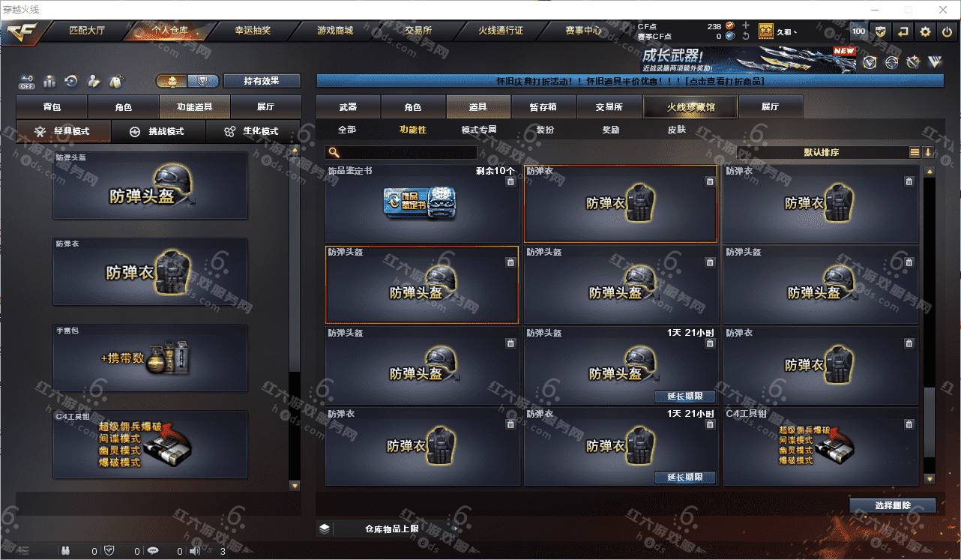Click the plus icon beside CF点
This screenshot has width=961, height=560.
coord(746,25)
